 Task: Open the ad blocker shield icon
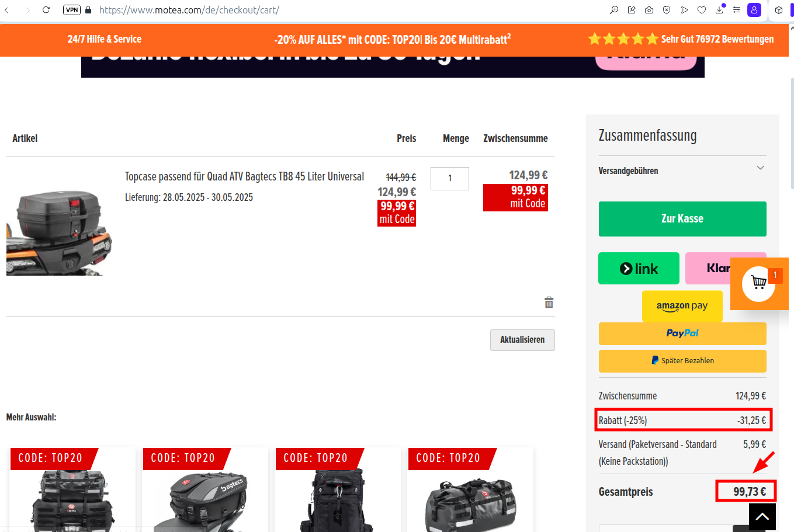tap(667, 10)
